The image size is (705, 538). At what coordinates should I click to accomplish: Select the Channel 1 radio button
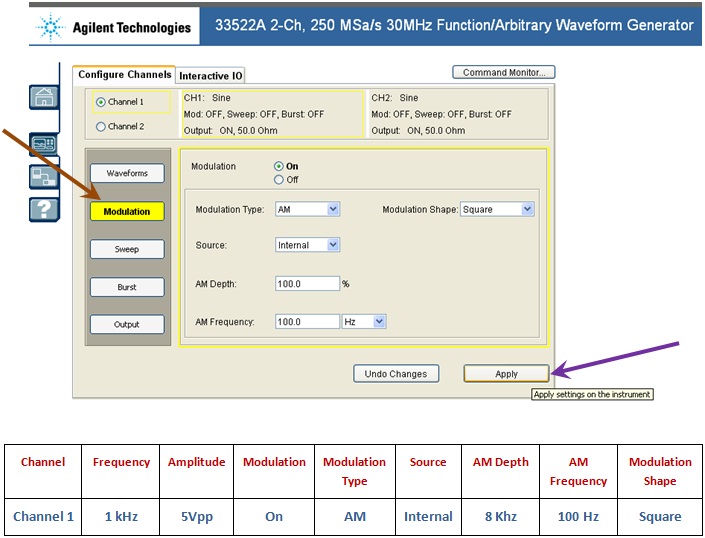[100, 102]
